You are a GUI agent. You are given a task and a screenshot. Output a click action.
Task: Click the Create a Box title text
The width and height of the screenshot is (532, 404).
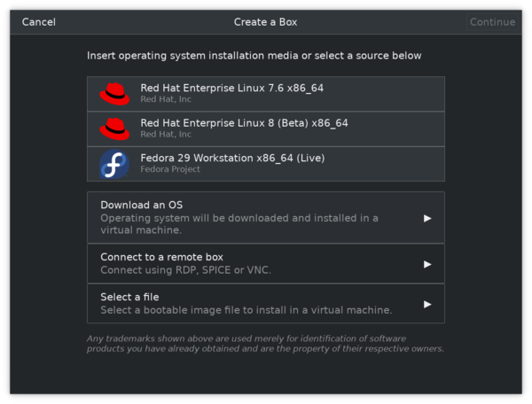pos(265,22)
